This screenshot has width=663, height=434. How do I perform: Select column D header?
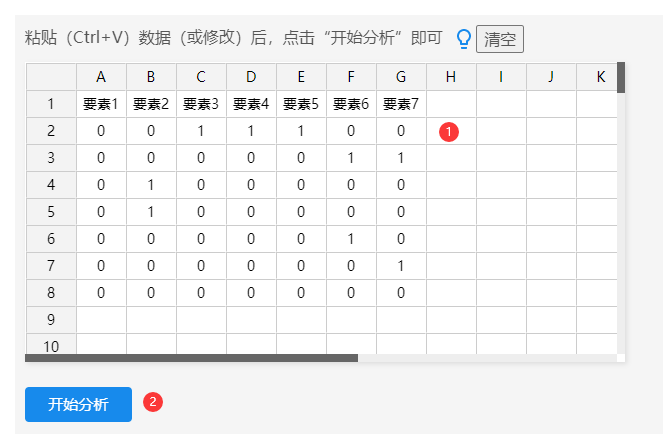(251, 77)
